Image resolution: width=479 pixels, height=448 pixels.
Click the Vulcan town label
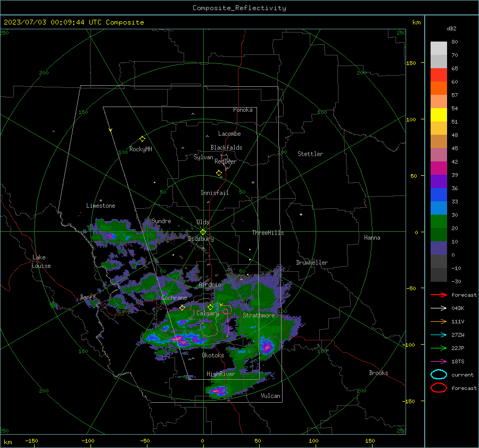pyautogui.click(x=270, y=396)
